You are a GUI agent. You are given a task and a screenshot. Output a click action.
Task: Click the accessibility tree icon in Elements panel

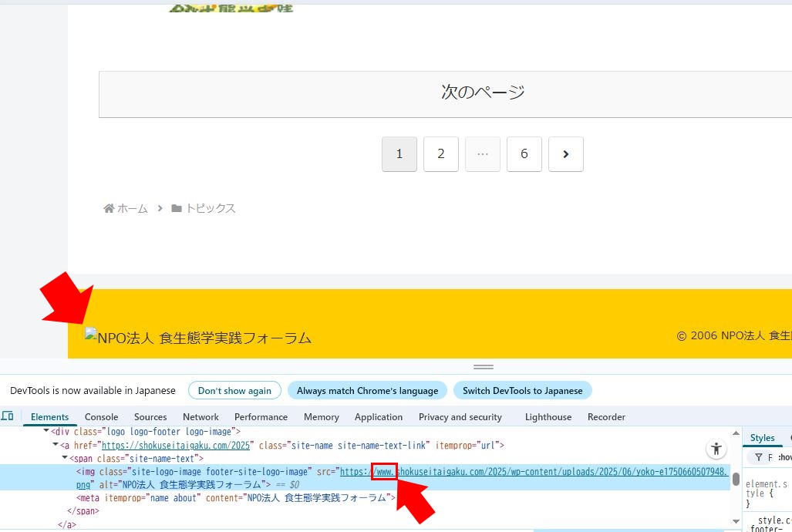(716, 449)
